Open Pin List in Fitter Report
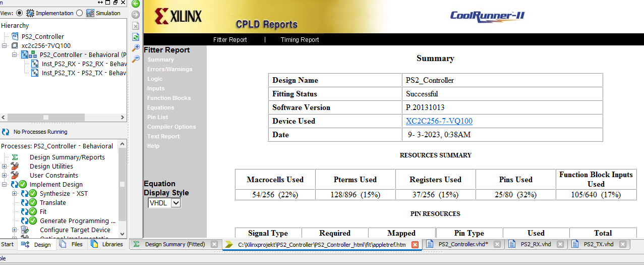 (x=157, y=117)
